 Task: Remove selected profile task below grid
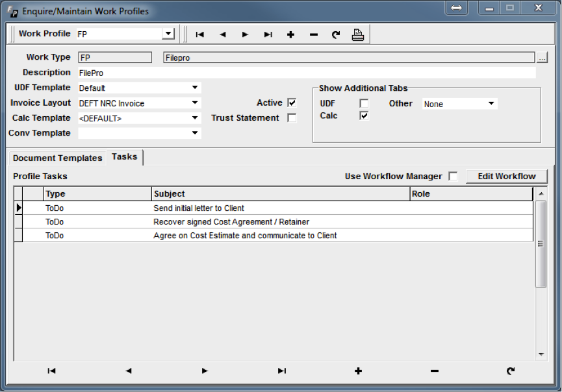(x=435, y=371)
